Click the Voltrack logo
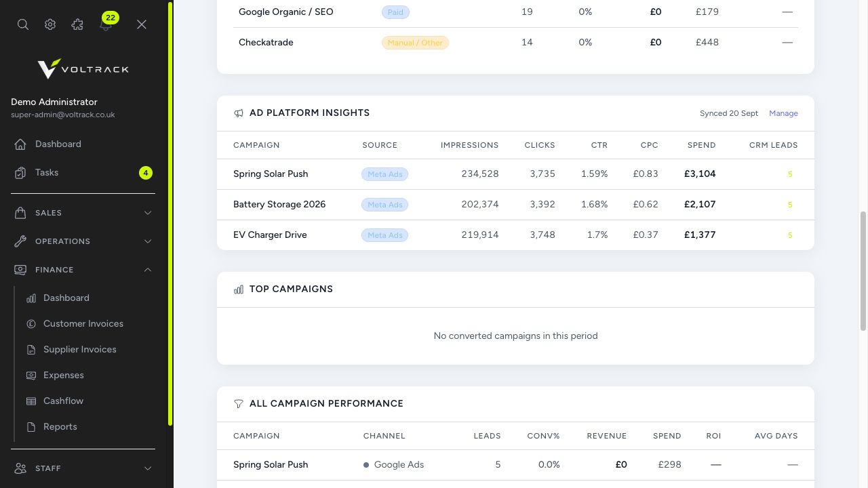The image size is (868, 488). coord(83,68)
